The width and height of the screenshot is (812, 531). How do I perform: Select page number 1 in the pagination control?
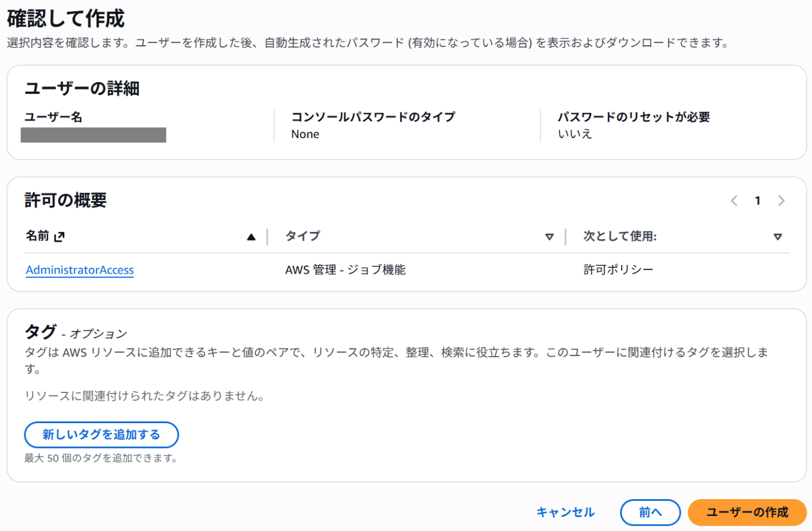757,201
